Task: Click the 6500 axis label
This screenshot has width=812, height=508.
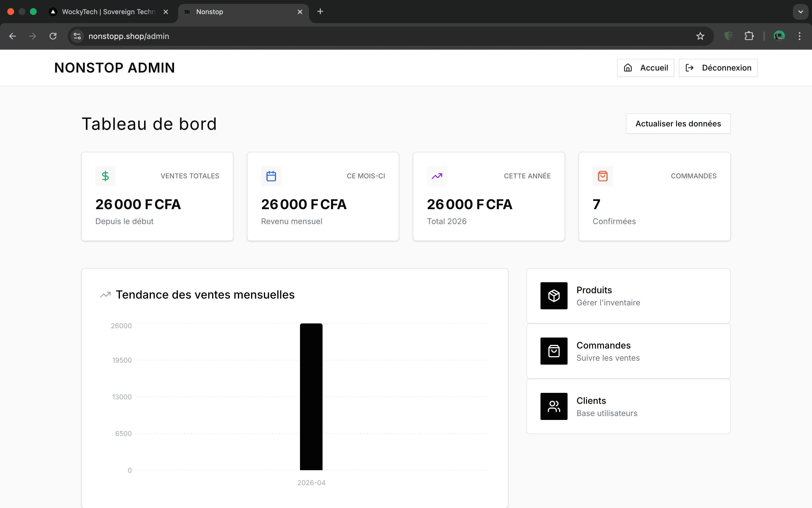Action: point(123,434)
